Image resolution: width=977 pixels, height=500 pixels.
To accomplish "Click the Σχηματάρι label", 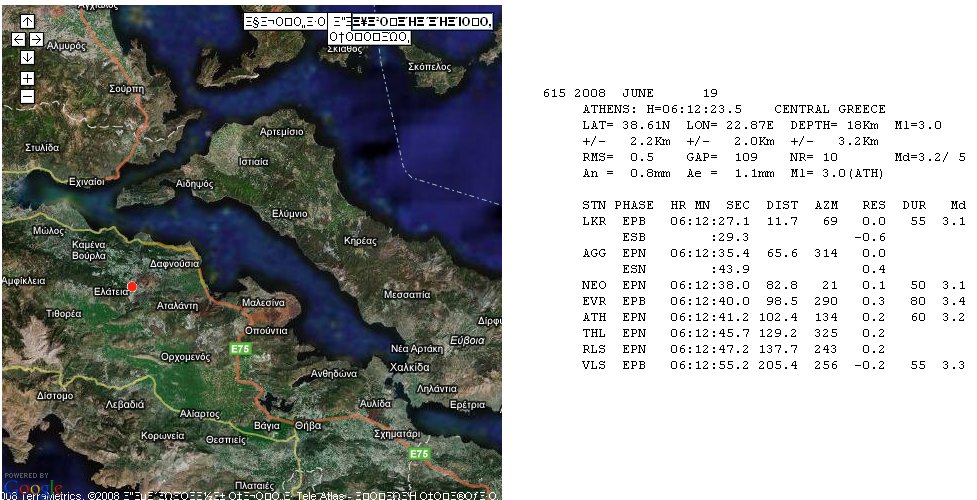I will [397, 433].
